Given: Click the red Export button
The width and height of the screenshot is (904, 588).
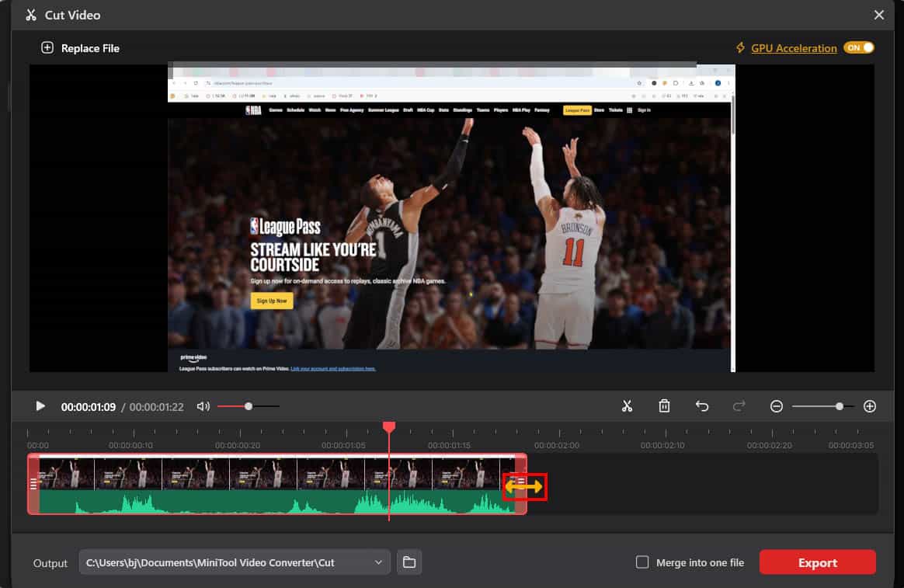Looking at the screenshot, I should click(818, 562).
